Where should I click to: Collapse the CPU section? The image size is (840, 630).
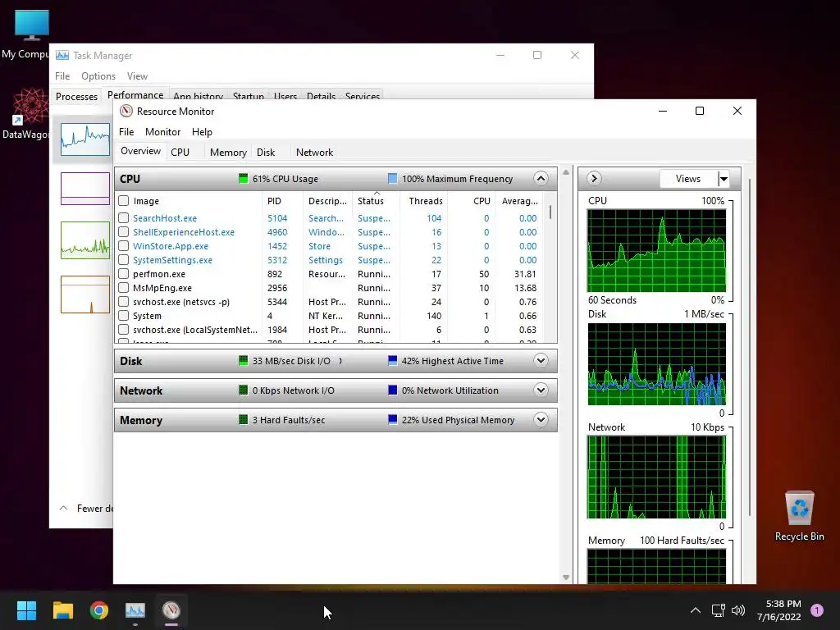tap(541, 178)
